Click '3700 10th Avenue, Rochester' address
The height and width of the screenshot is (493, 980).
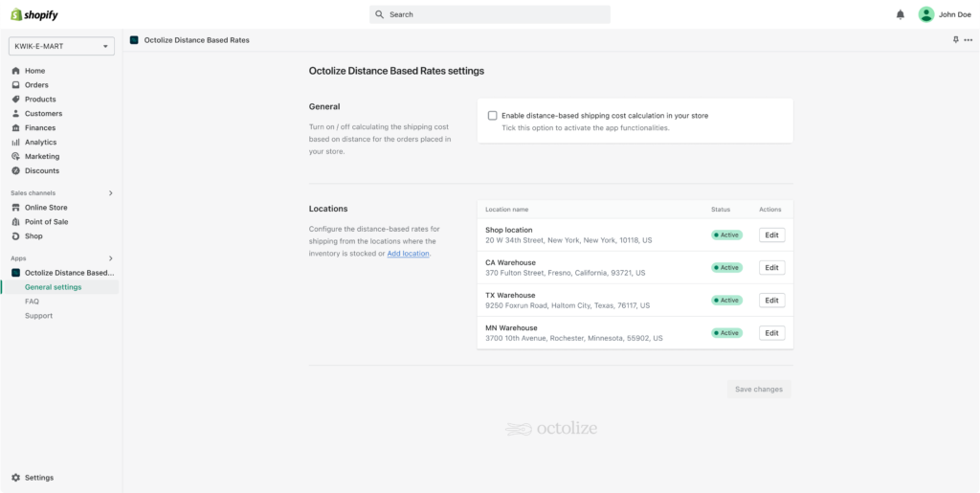click(574, 338)
